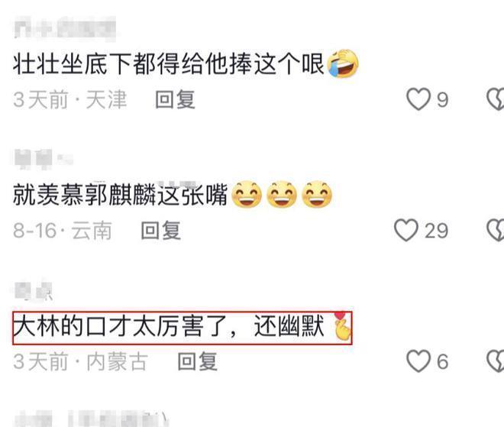504x427 pixels.
Task: Dislike the Inner Mongolia comment via broken heart
Action: coord(496,361)
